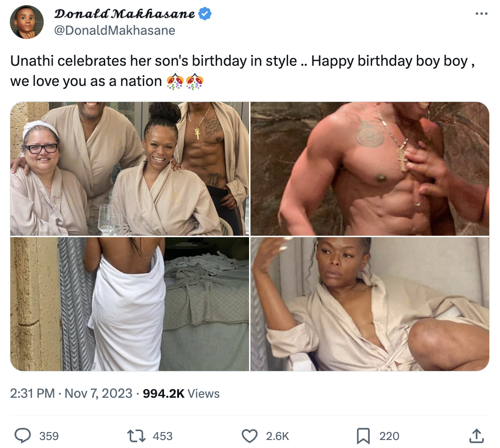Click the 220 bookmarks count
Screen dimensions: 500x448
coord(390,436)
